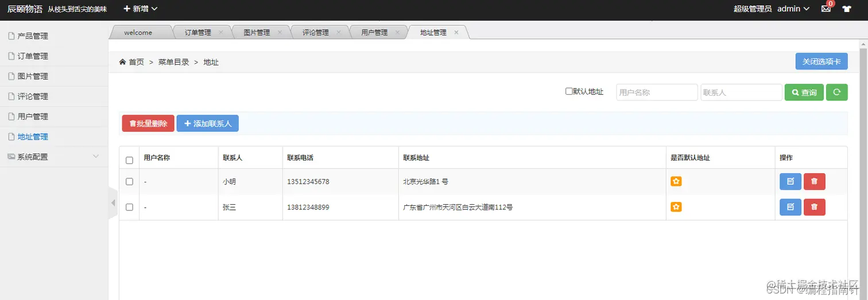Expand the 系统配置 sidebar menu

pos(54,157)
